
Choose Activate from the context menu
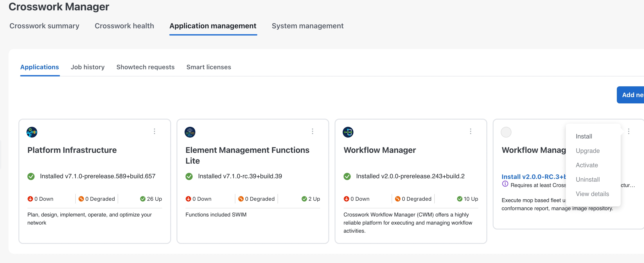(x=587, y=165)
